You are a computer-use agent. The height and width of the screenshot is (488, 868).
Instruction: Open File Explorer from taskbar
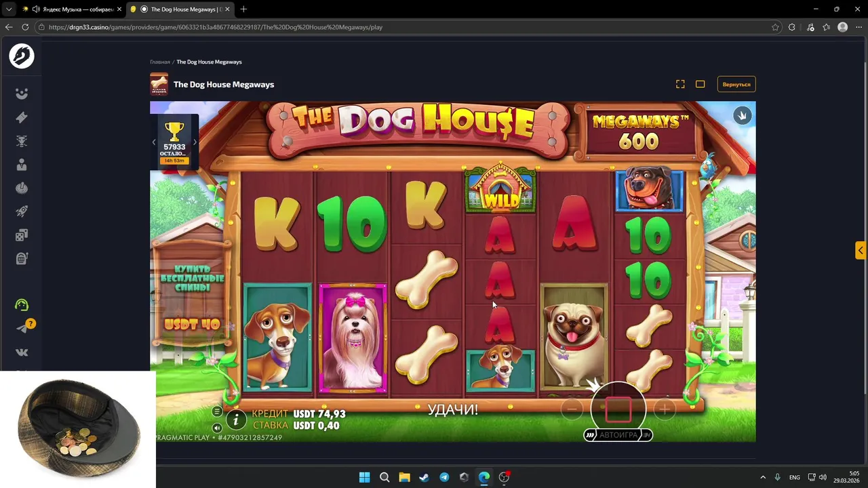tap(404, 477)
